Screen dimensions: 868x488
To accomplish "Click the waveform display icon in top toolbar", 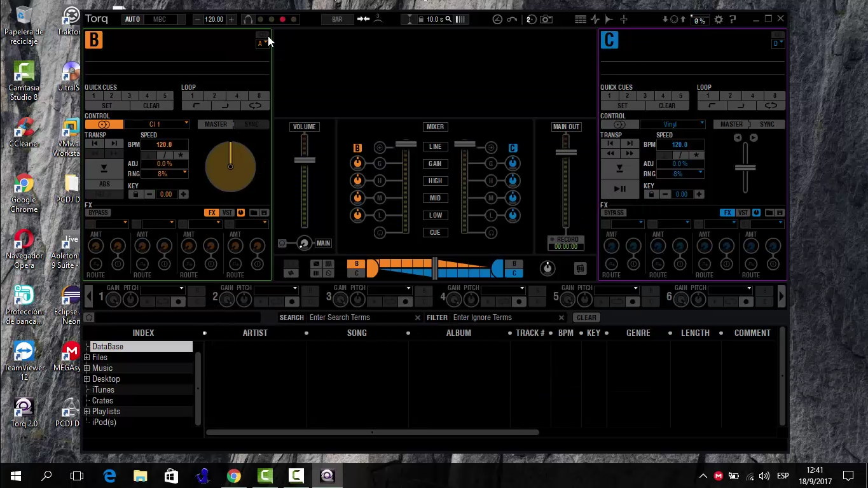I will (595, 19).
